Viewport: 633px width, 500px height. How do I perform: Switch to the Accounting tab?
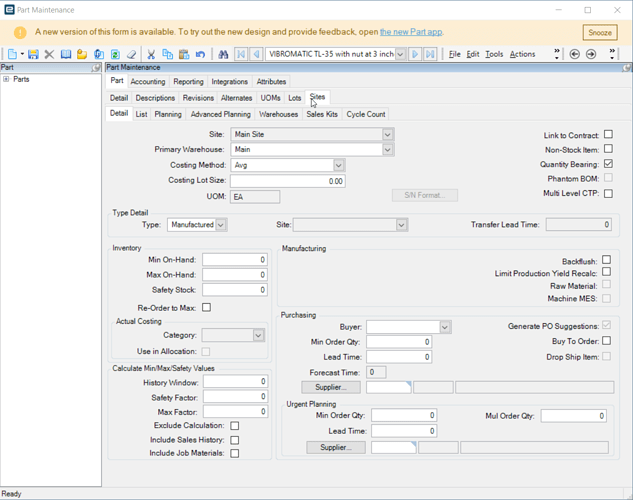pos(148,82)
